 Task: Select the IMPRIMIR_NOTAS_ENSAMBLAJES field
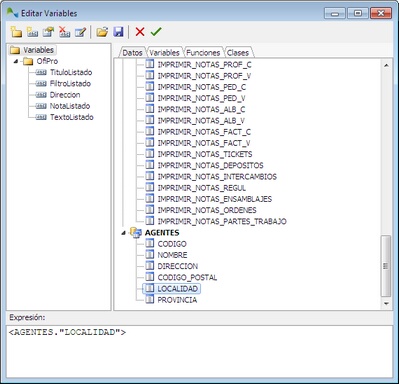[215, 199]
